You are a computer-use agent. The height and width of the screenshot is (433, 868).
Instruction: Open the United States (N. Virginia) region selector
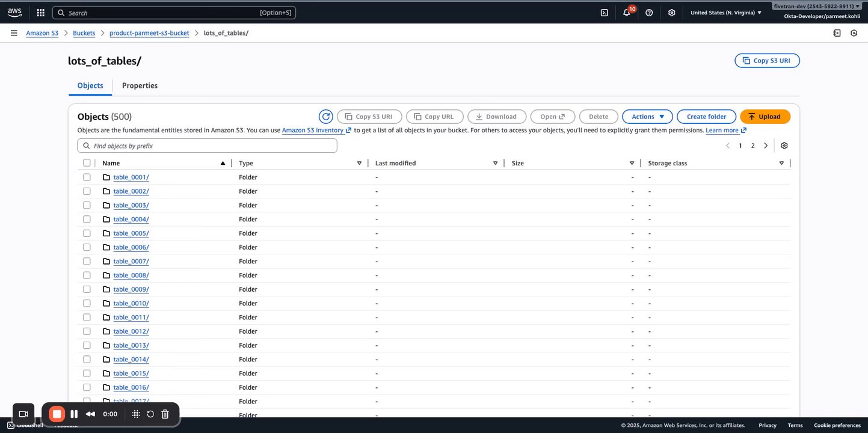pyautogui.click(x=726, y=13)
